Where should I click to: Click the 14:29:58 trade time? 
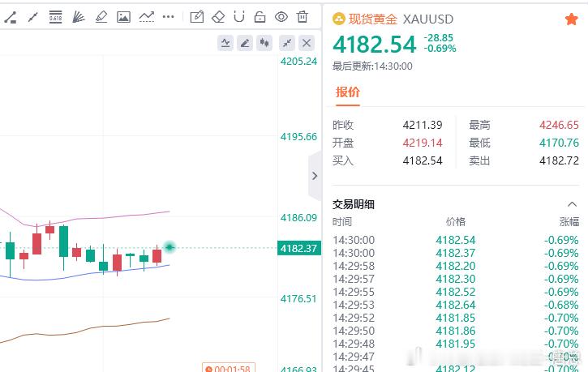354,266
